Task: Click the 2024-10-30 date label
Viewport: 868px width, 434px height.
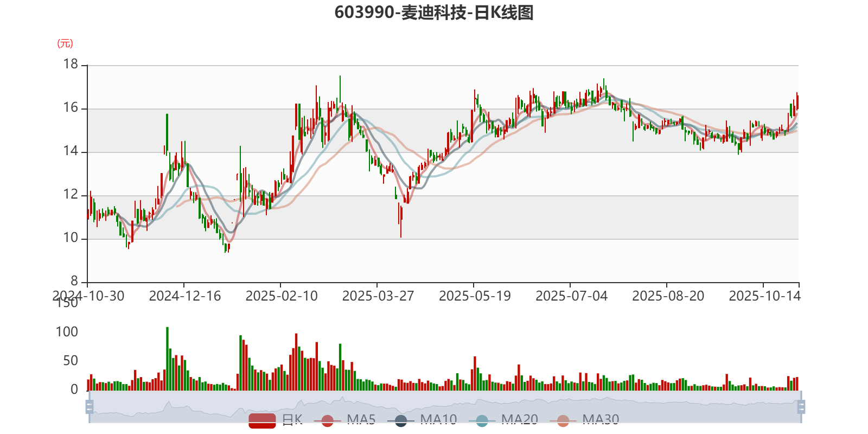Action: coord(88,296)
